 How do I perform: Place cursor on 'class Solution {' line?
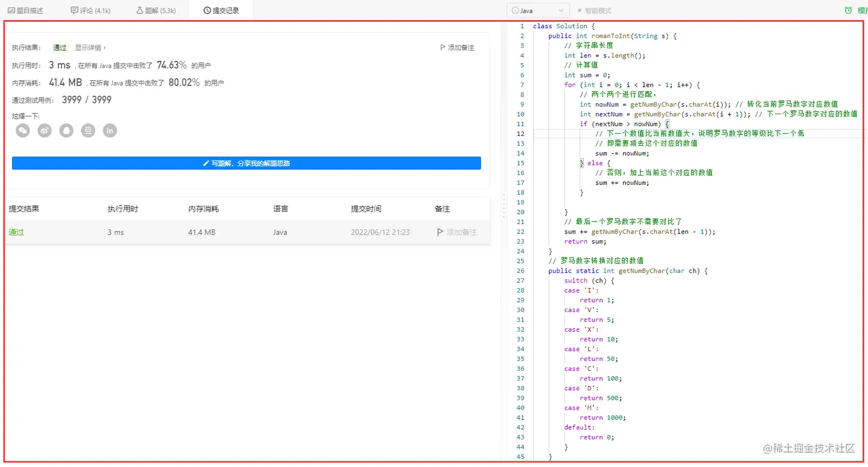564,26
